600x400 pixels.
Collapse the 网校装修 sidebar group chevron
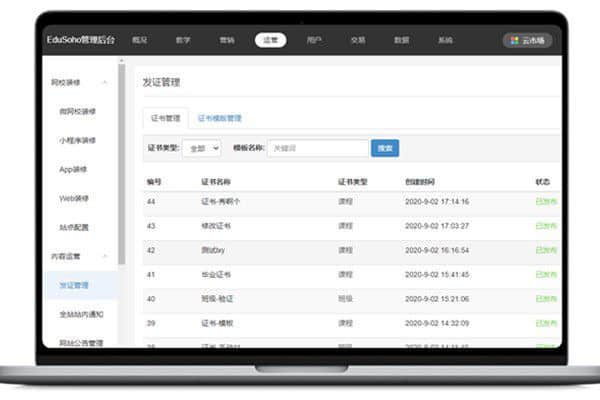point(104,82)
